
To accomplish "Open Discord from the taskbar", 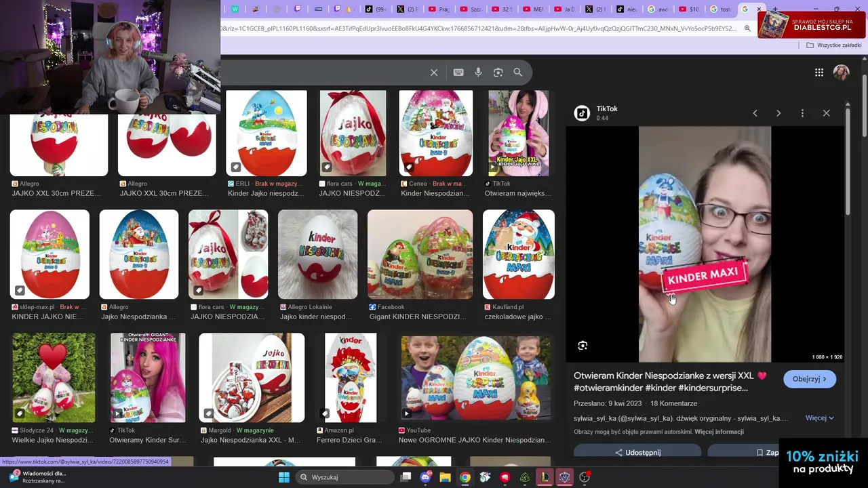I will [x=425, y=477].
